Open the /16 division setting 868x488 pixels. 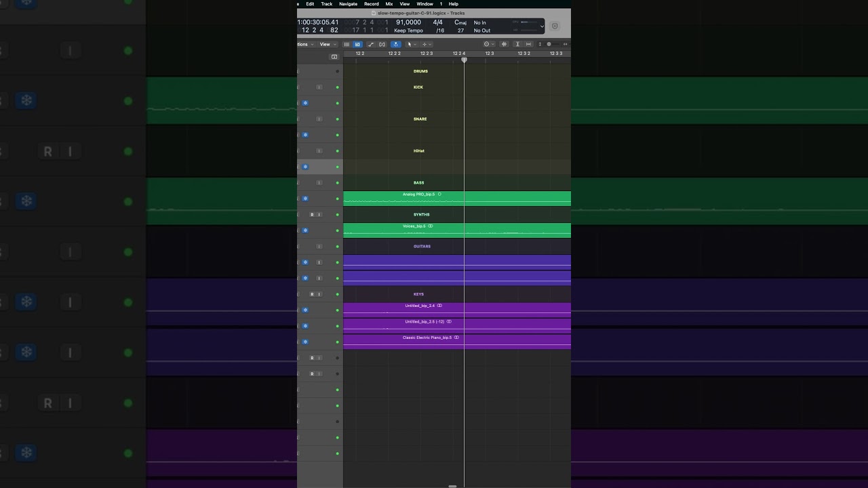[440, 30]
